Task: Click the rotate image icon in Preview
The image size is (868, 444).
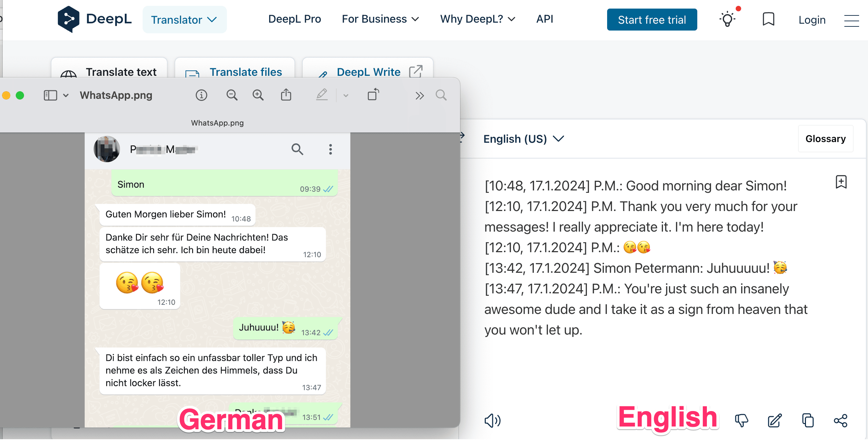Action: click(373, 95)
